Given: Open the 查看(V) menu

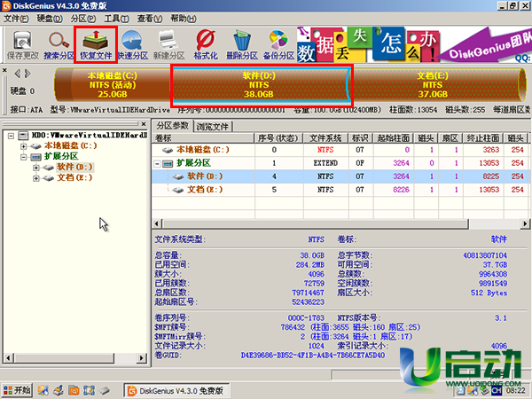Looking at the screenshot, I should pyautogui.click(x=150, y=19).
